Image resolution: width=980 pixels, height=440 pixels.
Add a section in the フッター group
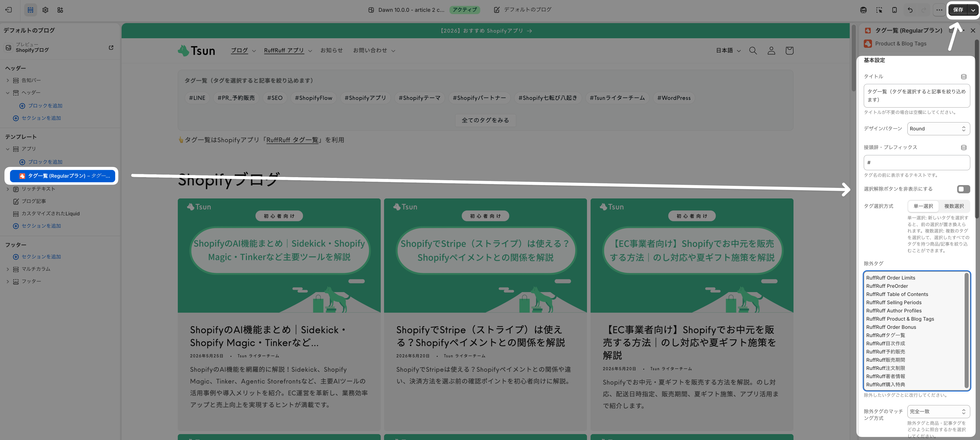(37, 257)
